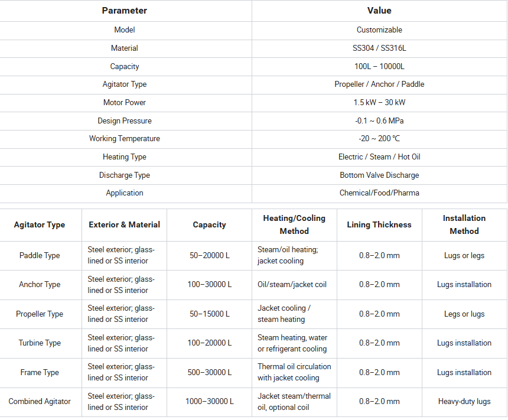Click the Combined Agitator row label
508x420 pixels.
click(40, 402)
